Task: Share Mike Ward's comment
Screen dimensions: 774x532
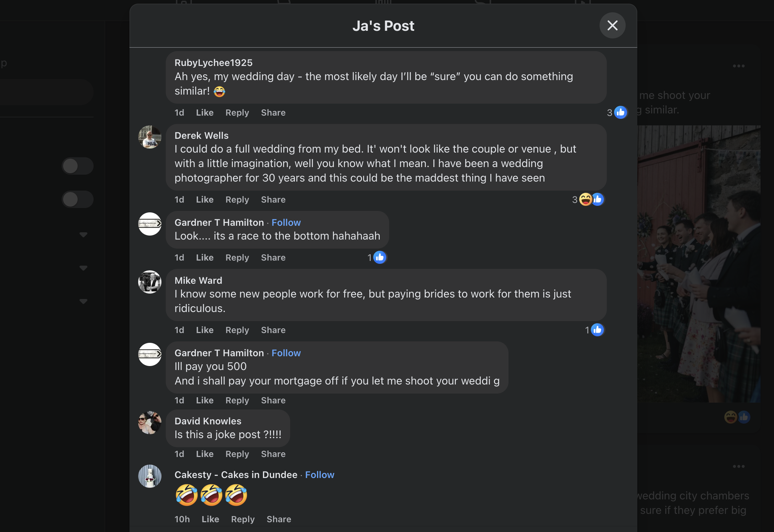Action: pos(273,330)
